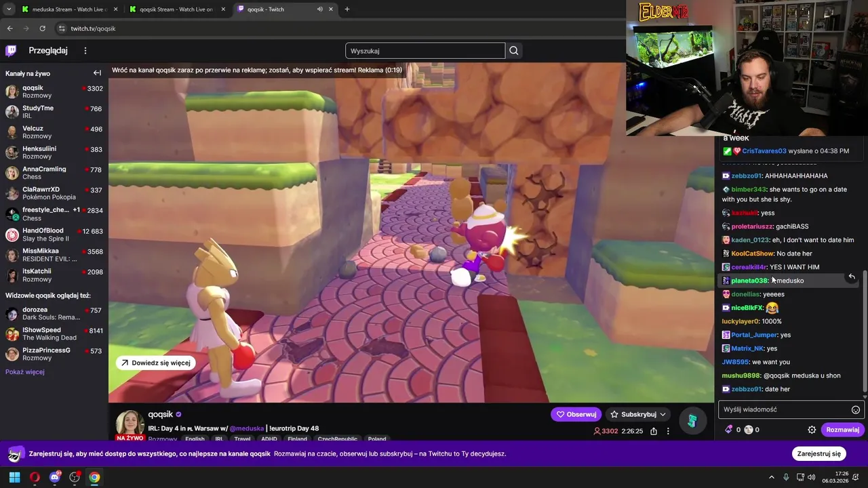The width and height of the screenshot is (868, 488).
Task: Open Chrome from the taskbar
Action: coord(94,477)
